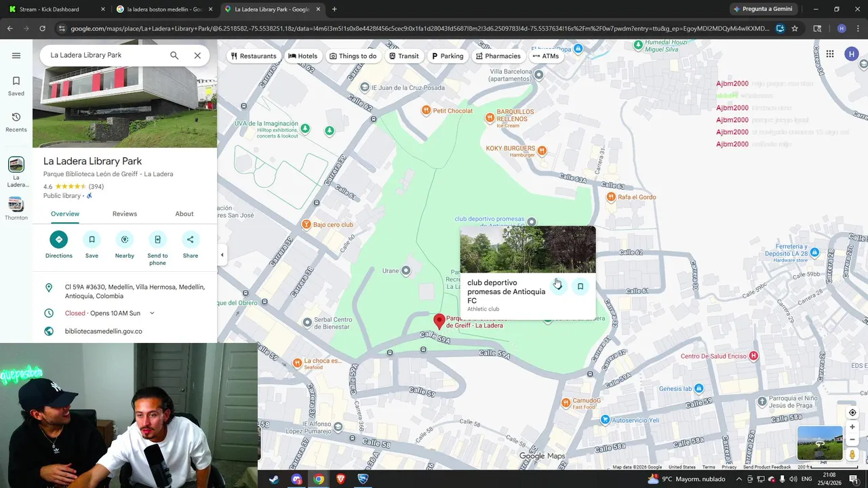Click the (394) reviews count
Screen dimensions: 868x488
tap(96, 186)
